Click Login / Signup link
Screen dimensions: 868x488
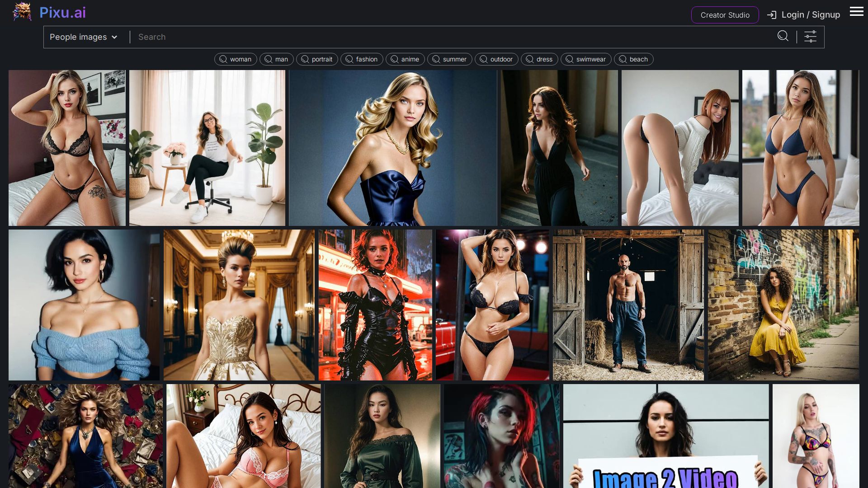click(x=810, y=15)
